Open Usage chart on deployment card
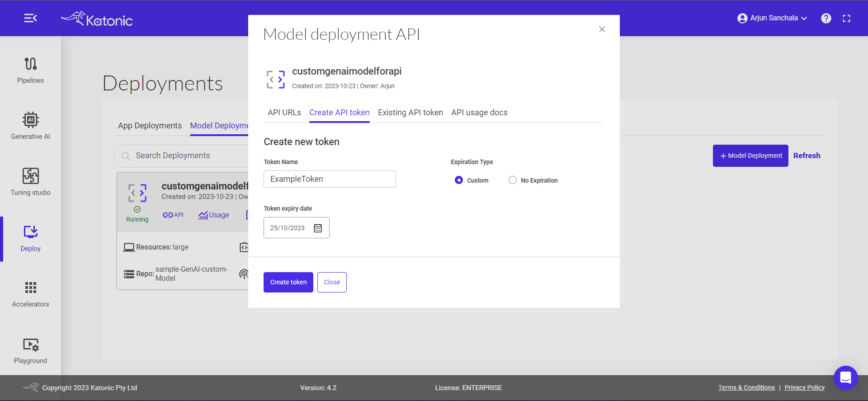Viewport: 868px width, 401px height. pyautogui.click(x=213, y=215)
